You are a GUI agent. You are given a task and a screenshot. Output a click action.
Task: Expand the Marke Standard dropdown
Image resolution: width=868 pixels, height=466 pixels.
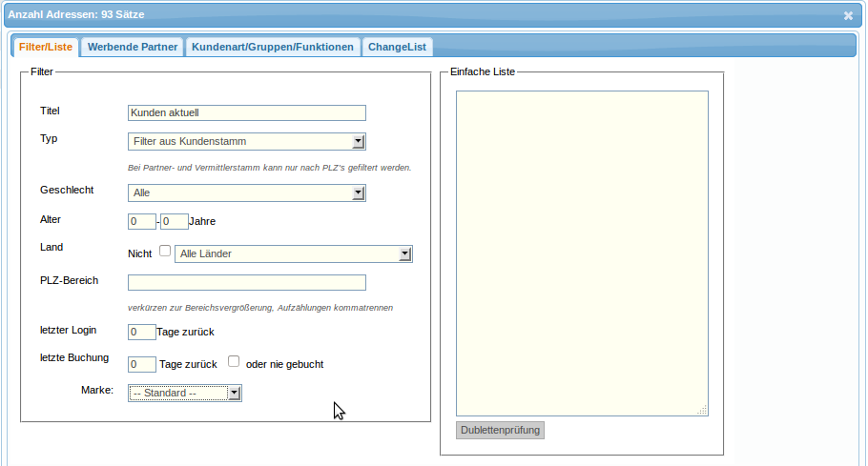185,393
